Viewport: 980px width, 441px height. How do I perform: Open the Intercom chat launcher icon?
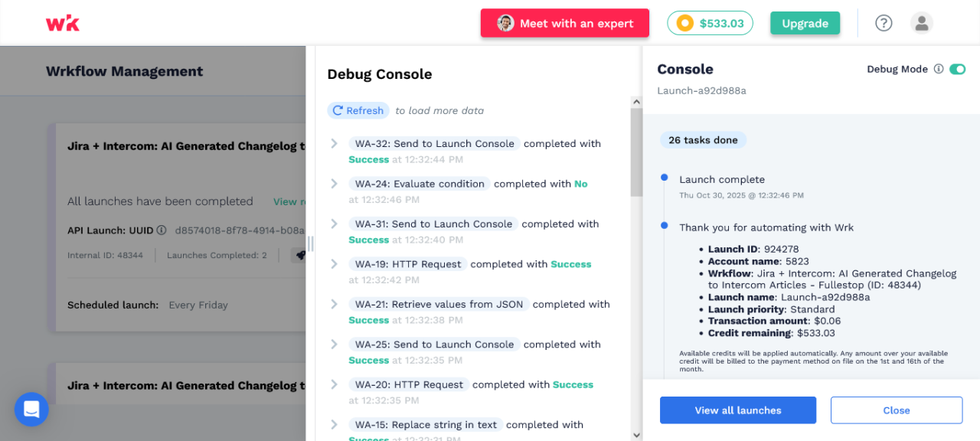pyautogui.click(x=31, y=410)
